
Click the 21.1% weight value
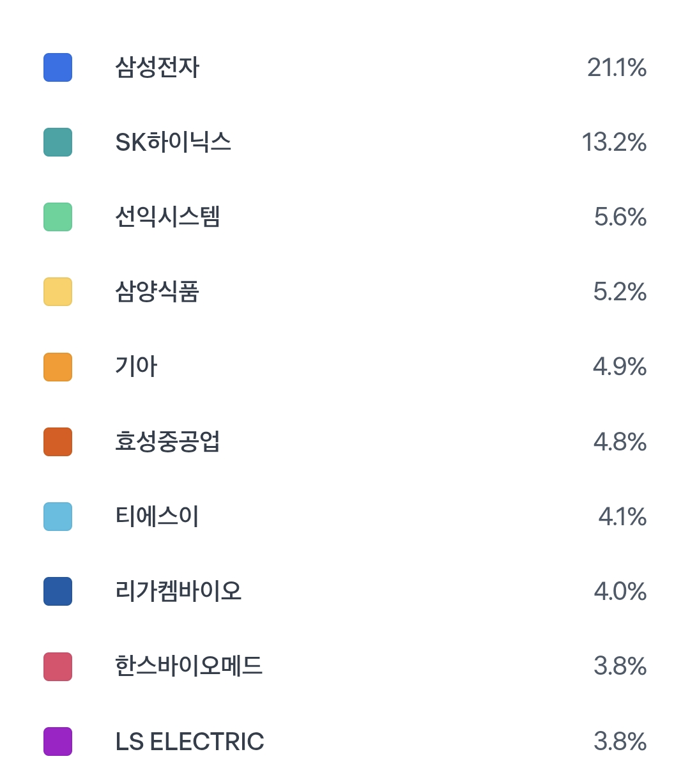617,68
